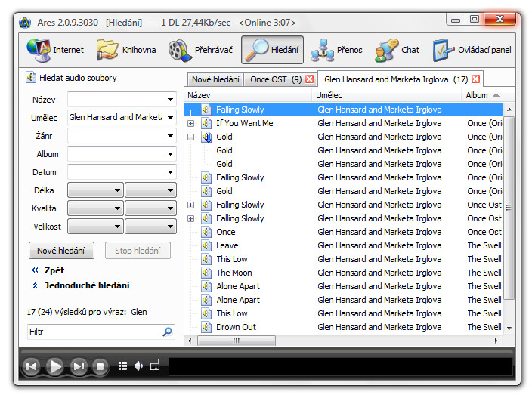Switch to the Nové hledání tab
Image resolution: width=532 pixels, height=398 pixels.
[215, 79]
